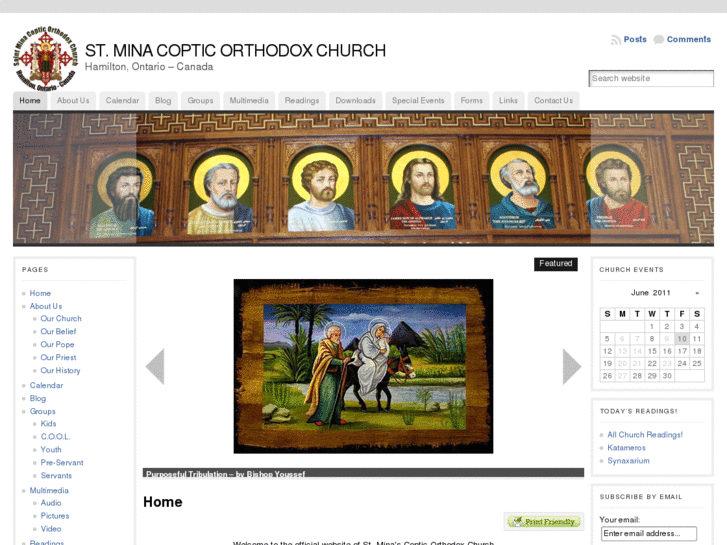Open Multimedia in Pages sidebar
The height and width of the screenshot is (545, 727).
pyautogui.click(x=49, y=490)
